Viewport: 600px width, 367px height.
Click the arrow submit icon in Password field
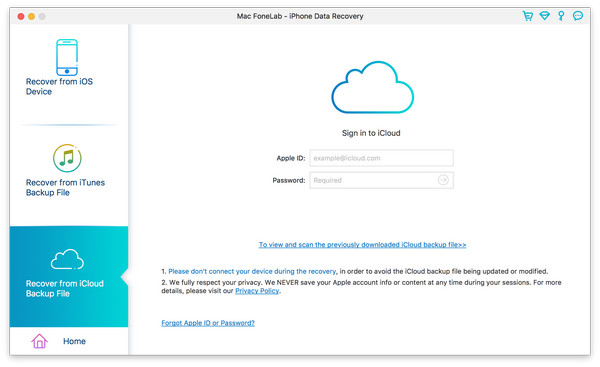click(x=443, y=180)
